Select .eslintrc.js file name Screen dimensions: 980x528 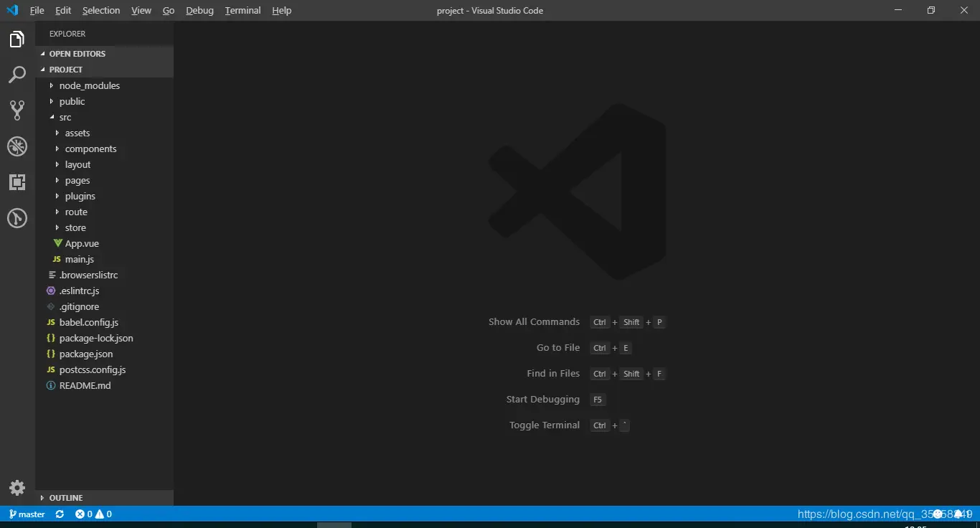80,291
